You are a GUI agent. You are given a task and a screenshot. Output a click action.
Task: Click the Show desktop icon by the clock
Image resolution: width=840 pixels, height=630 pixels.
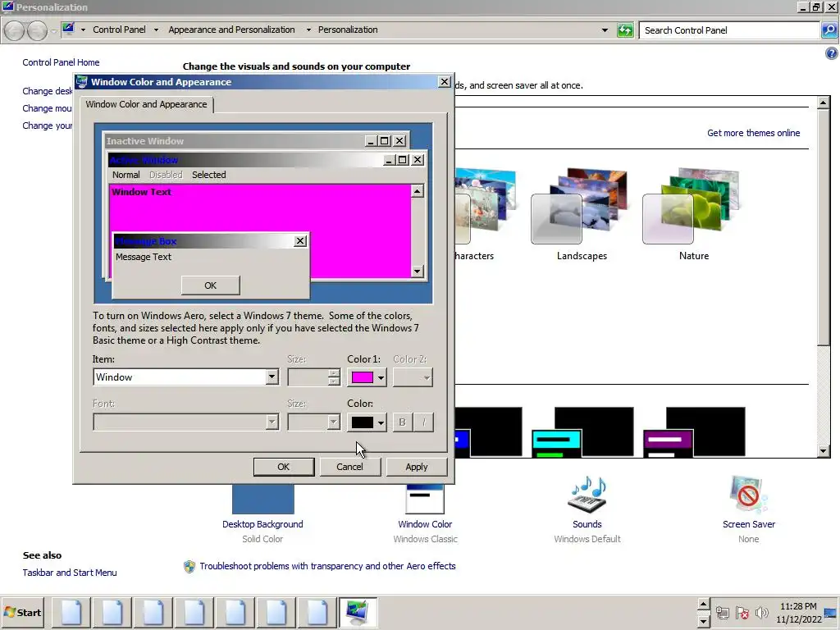(x=831, y=613)
